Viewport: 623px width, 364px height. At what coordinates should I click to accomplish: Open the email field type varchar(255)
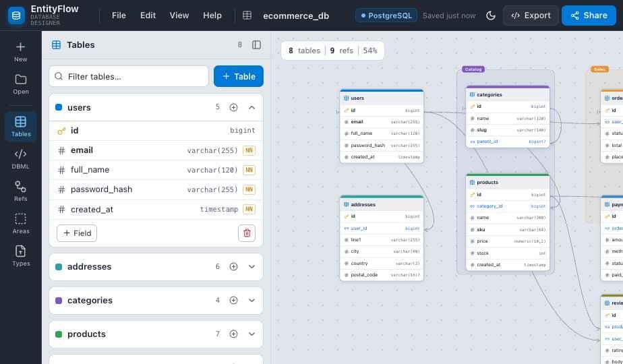(x=212, y=150)
